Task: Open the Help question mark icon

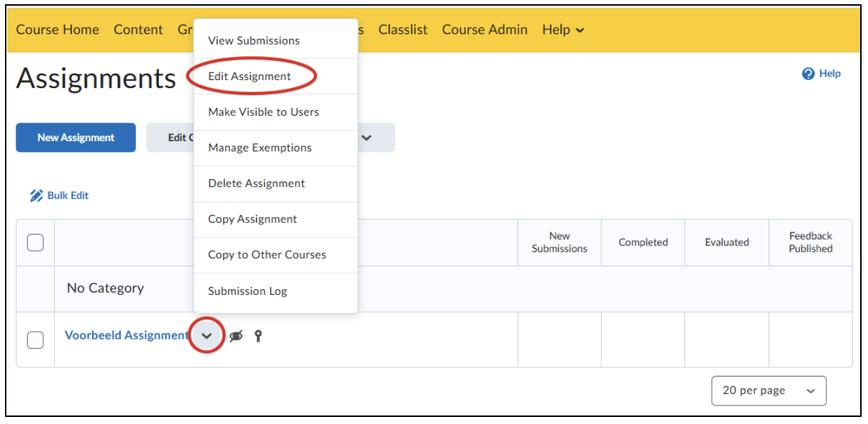Action: click(808, 74)
